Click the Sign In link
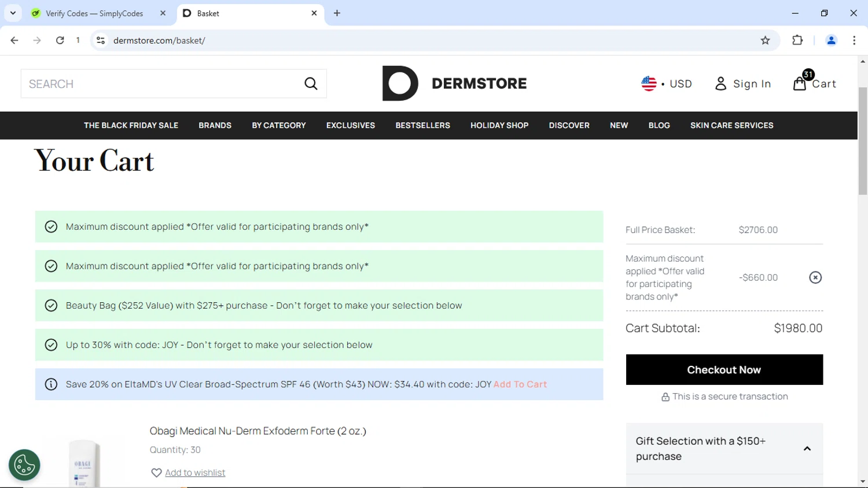This screenshot has height=488, width=868. pyautogui.click(x=752, y=84)
